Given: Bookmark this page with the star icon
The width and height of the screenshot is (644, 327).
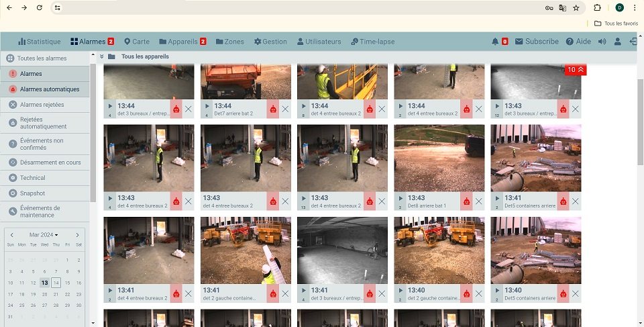Looking at the screenshot, I should coord(576,8).
